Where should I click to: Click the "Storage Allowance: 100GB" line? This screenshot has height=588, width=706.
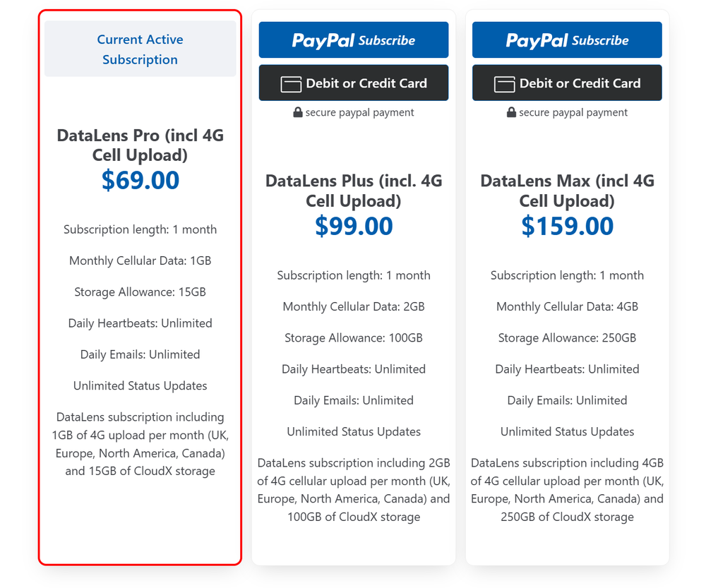pyautogui.click(x=354, y=338)
